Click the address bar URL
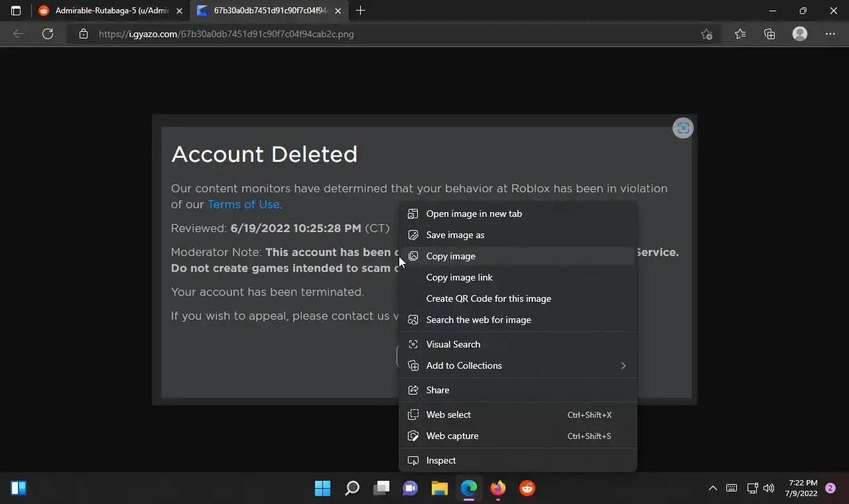This screenshot has height=504, width=849. [226, 34]
